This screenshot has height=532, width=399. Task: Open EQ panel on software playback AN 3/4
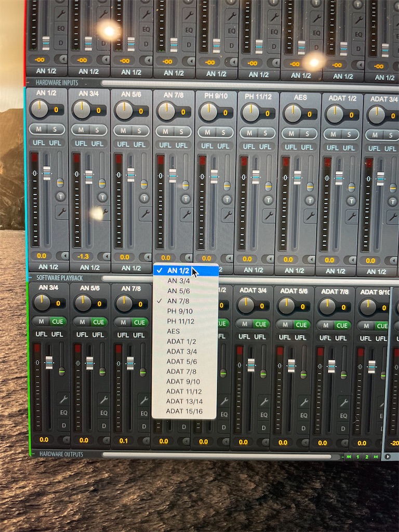[x=64, y=413]
